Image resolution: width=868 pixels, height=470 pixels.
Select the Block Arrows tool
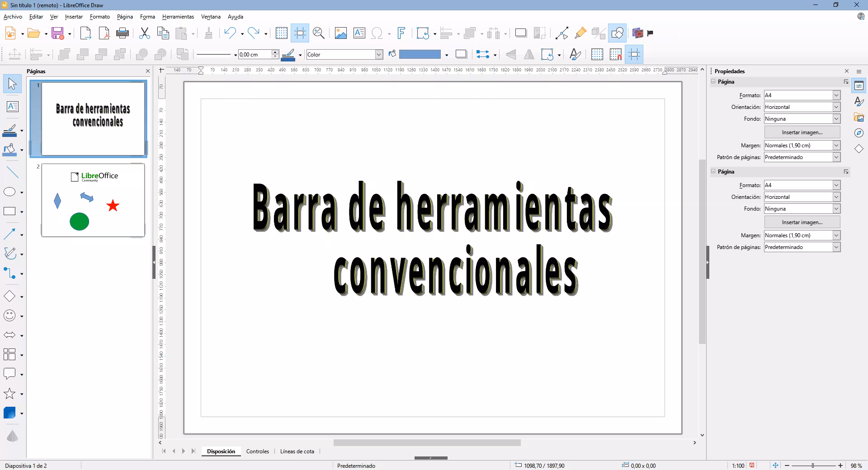point(10,335)
